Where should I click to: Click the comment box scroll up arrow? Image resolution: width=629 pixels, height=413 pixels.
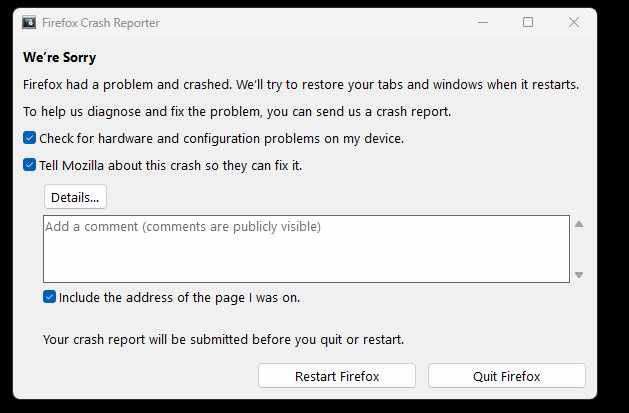point(578,224)
